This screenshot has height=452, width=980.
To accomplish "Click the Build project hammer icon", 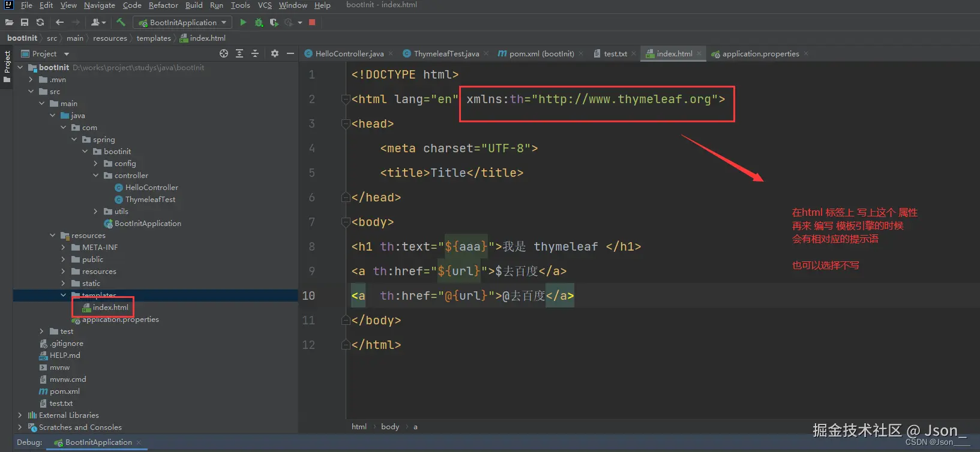I will coord(121,22).
